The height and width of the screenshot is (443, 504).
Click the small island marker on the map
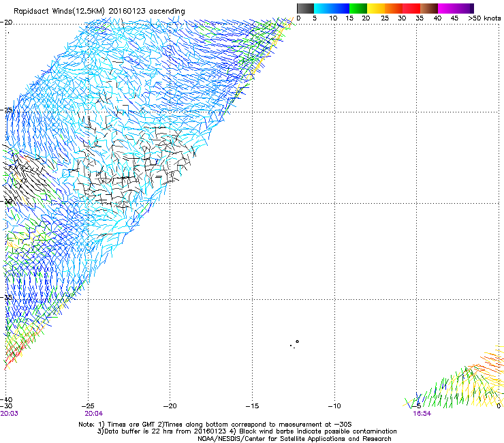[x=297, y=341]
